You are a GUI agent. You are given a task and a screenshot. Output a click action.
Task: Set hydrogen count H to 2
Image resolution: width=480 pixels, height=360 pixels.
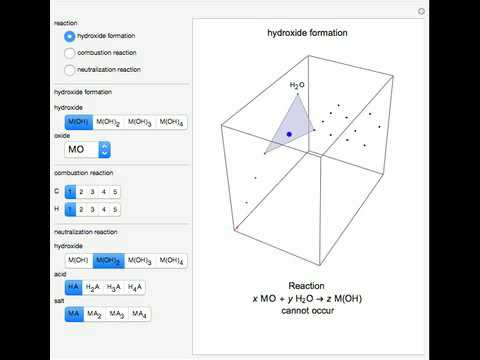pos(81,210)
